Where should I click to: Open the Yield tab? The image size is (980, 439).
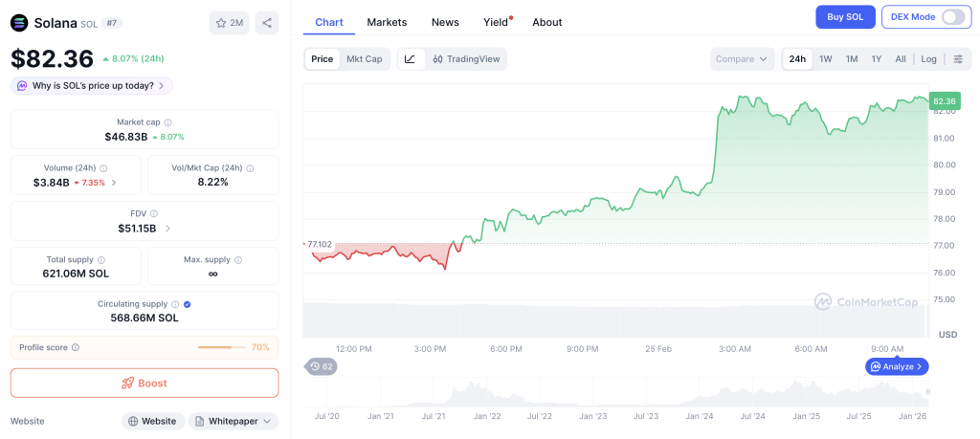pyautogui.click(x=496, y=22)
